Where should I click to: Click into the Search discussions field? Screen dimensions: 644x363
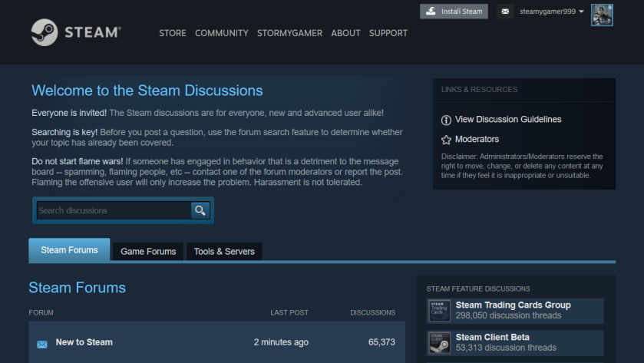tap(113, 210)
